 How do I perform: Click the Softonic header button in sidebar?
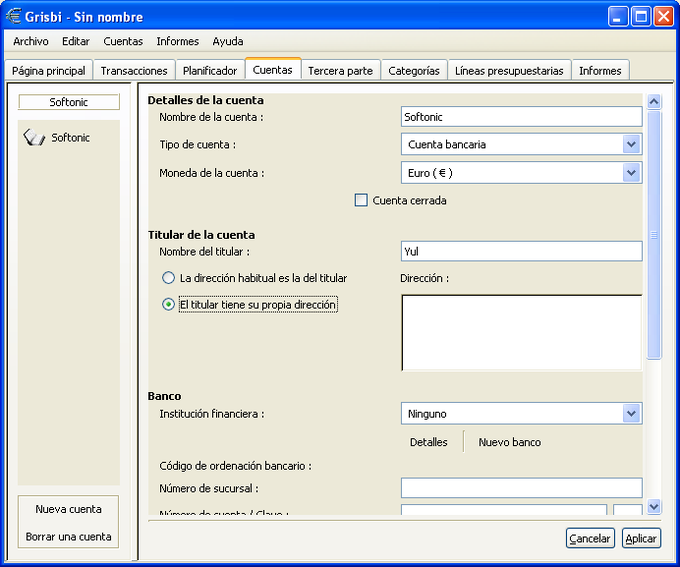(x=69, y=102)
